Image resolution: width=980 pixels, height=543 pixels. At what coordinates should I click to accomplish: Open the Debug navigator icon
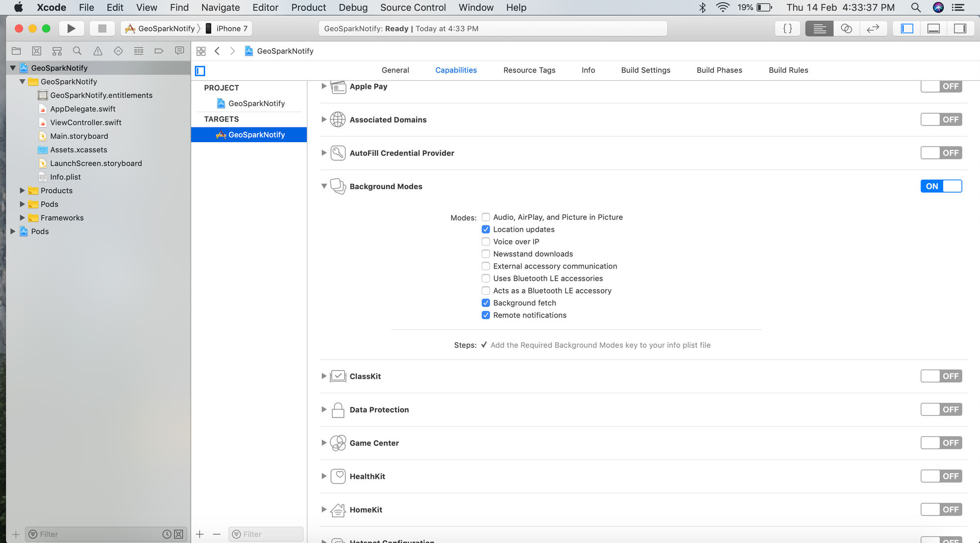coord(139,51)
